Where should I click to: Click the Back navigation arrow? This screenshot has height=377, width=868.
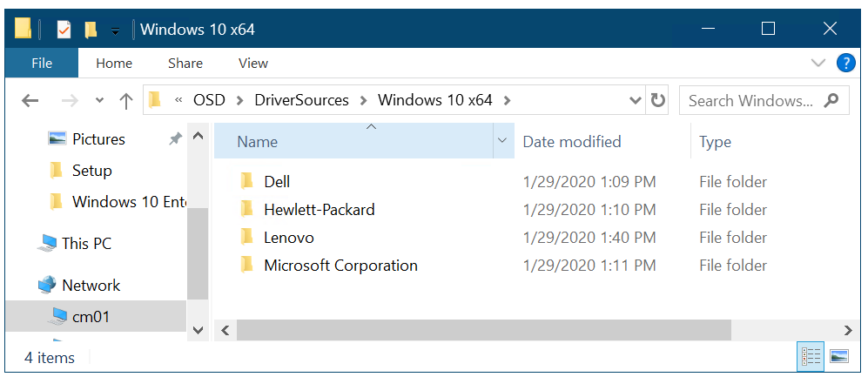pyautogui.click(x=30, y=100)
